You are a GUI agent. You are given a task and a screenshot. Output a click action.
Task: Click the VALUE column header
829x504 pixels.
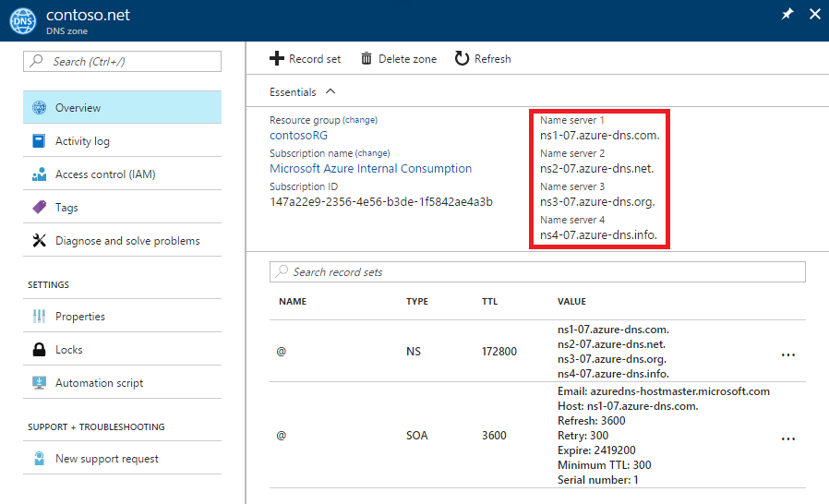pos(571,302)
